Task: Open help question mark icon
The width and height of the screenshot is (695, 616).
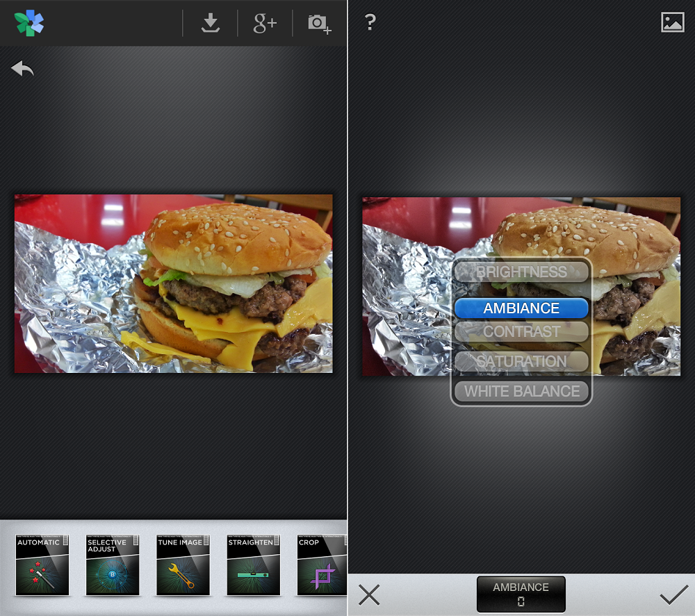Action: (370, 22)
